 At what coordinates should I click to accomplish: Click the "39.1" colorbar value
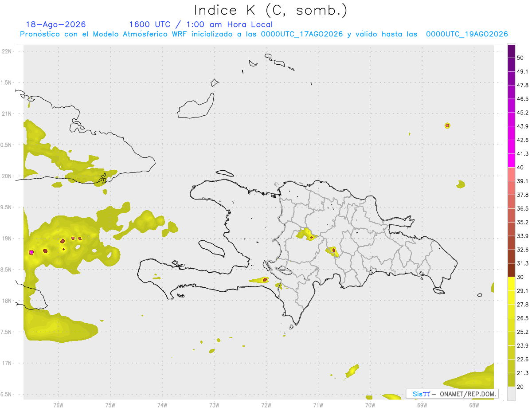pos(523,181)
